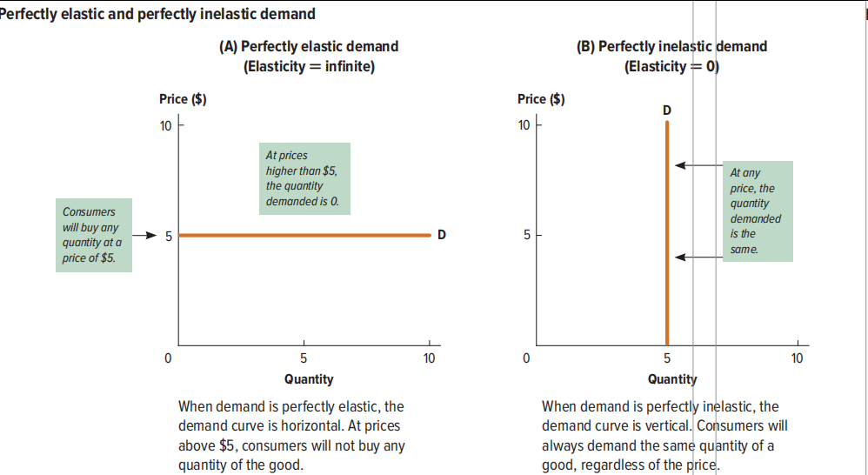Click the D label above the vertical demand curve
Image resolution: width=868 pixels, height=475 pixels.
667,110
